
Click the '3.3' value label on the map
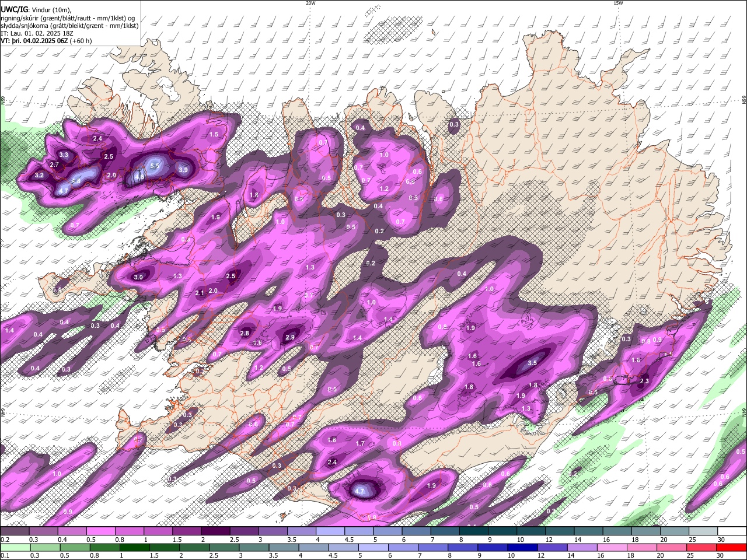[64, 155]
